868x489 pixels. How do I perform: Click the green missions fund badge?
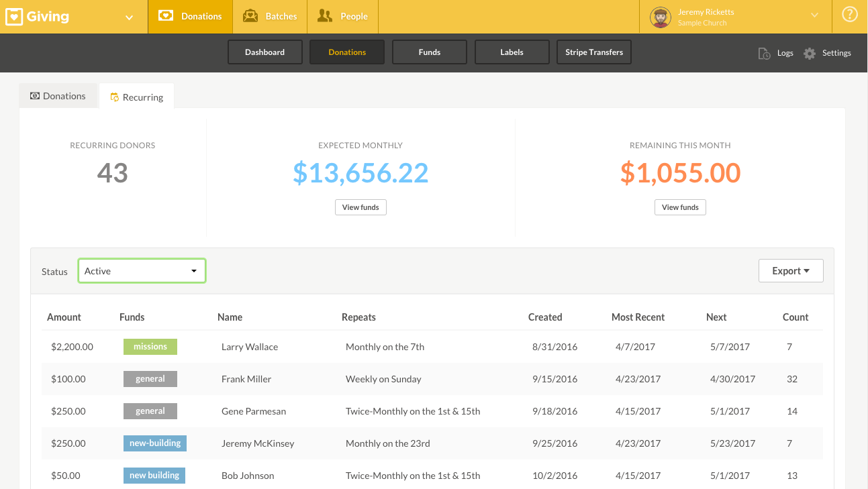click(150, 346)
